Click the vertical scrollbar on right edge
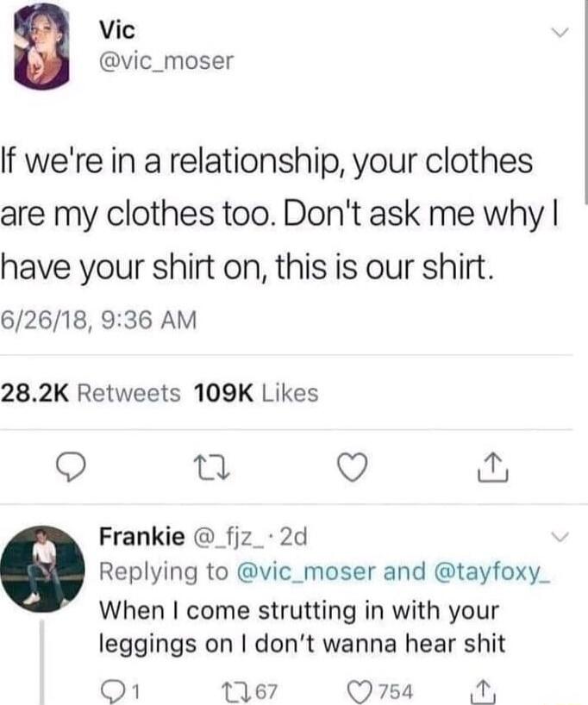The image size is (588, 705). (x=585, y=101)
